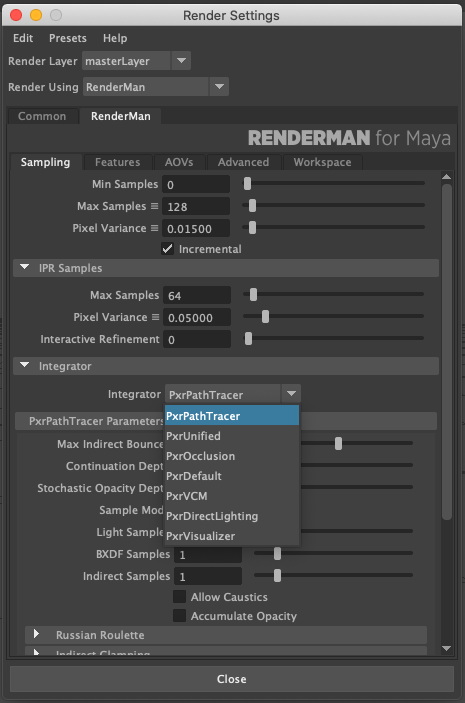Open the AOVs tab
The height and width of the screenshot is (703, 465).
(179, 162)
